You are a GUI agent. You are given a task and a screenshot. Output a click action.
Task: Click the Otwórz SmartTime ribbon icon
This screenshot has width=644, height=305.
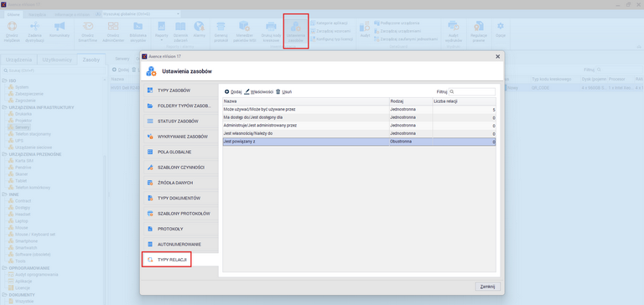point(88,32)
